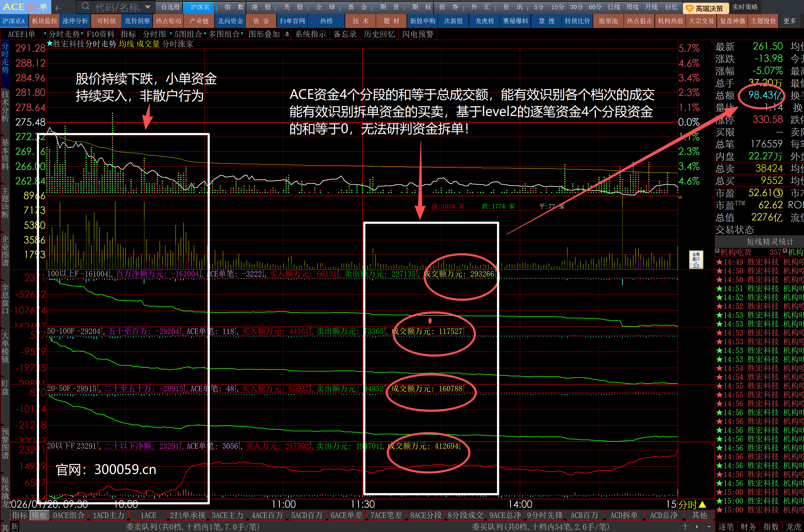Click the red box icon beside 机构吃货
Screen dimensions: 804x532
click(x=717, y=251)
